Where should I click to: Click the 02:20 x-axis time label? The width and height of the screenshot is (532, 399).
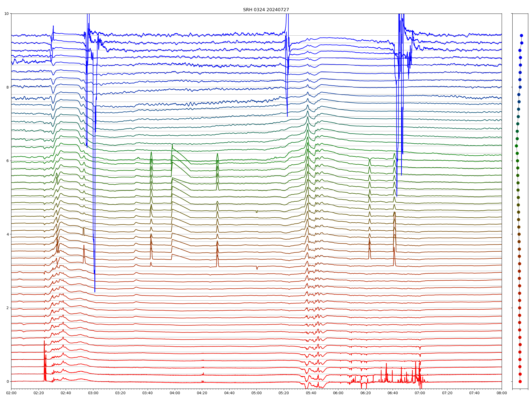click(x=39, y=393)
